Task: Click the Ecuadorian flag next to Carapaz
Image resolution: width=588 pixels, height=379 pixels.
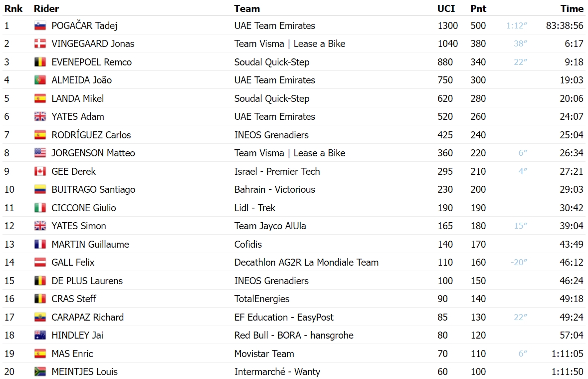Action: (40, 317)
